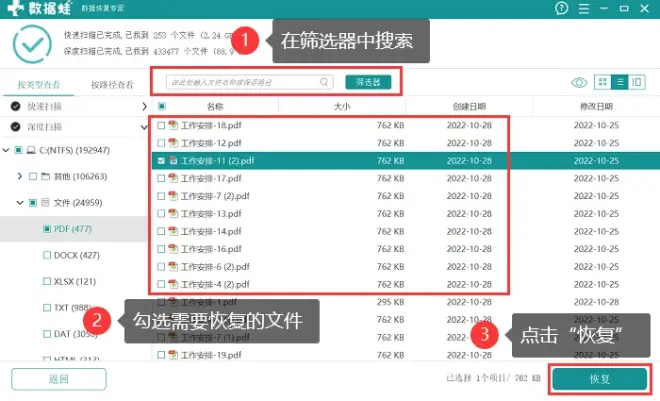Select XLSX (121) tree item label
Viewport: 660px width, 401px height.
75,281
